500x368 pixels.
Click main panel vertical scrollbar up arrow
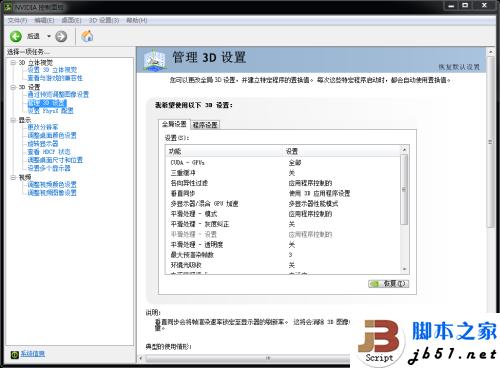pyautogui.click(x=490, y=52)
